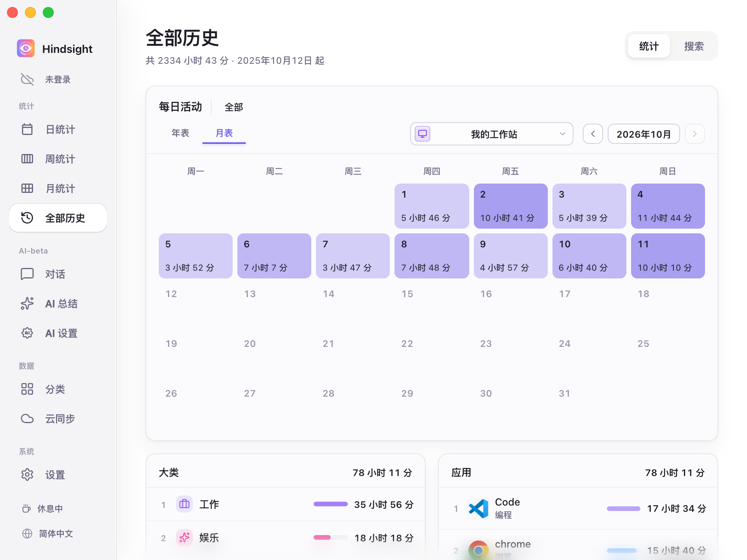Click the all-history clock icon
The image size is (747, 560).
(27, 218)
